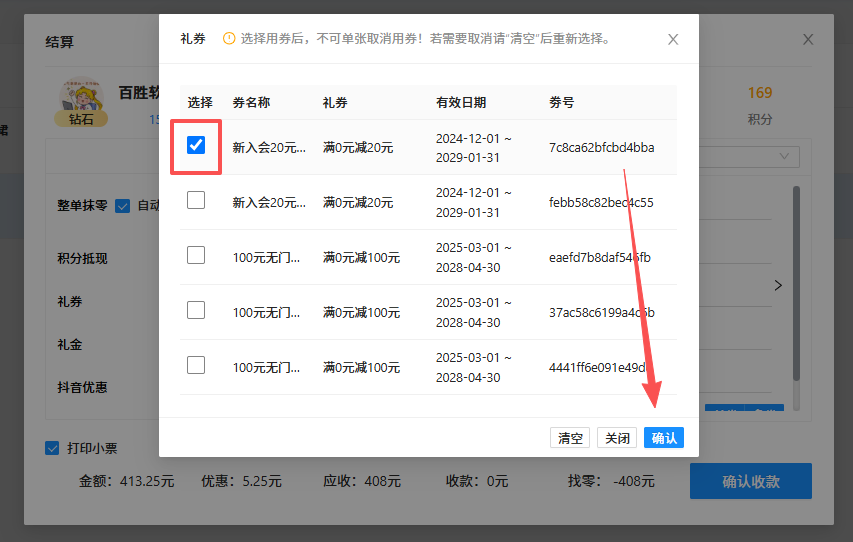Toggle the 打印小票 checkbox
Viewport: 853px width, 542px height.
(x=52, y=448)
